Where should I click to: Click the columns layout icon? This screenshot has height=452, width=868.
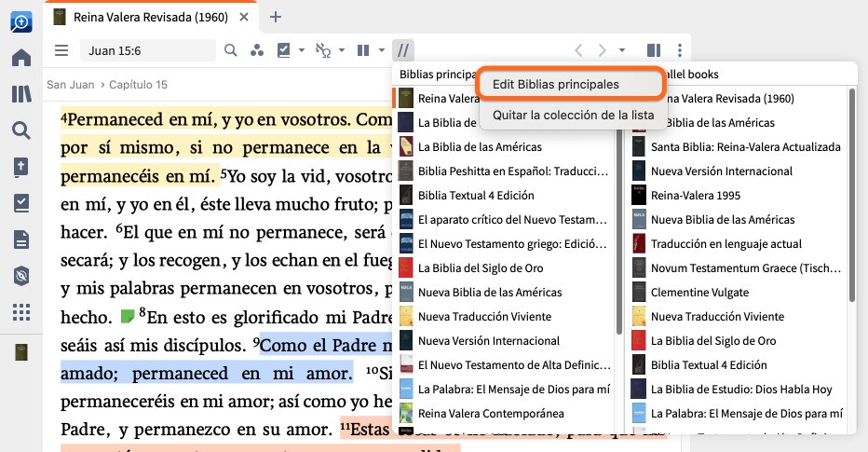click(x=363, y=50)
